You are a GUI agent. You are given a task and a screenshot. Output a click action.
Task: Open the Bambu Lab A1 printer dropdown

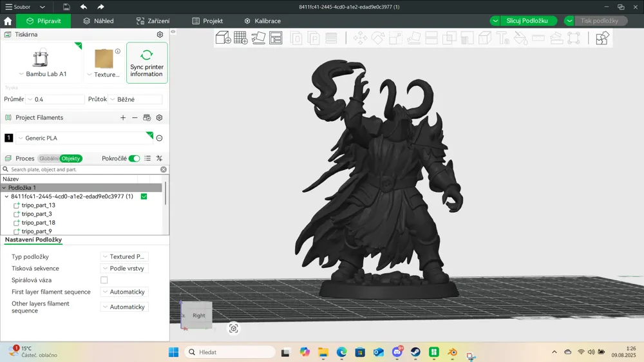pos(43,74)
